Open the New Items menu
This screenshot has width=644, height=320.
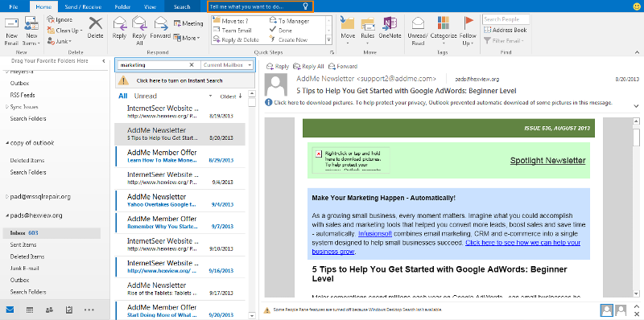(31, 31)
